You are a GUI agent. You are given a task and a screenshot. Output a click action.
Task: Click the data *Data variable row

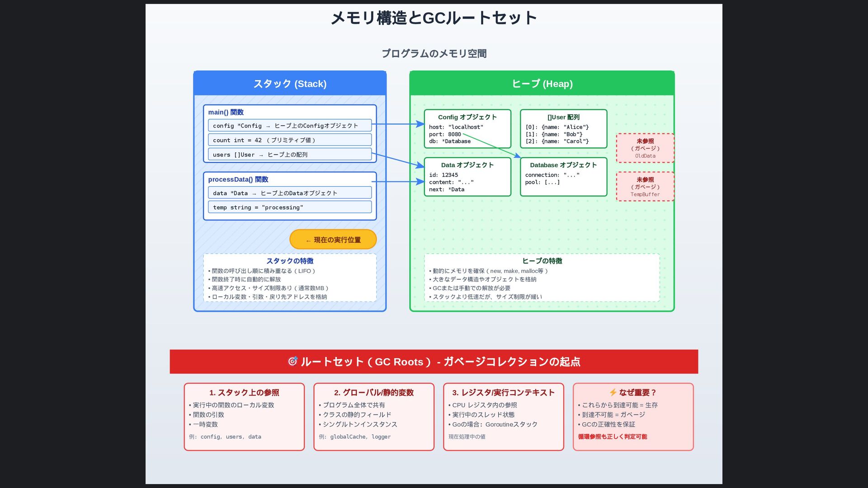coord(289,193)
